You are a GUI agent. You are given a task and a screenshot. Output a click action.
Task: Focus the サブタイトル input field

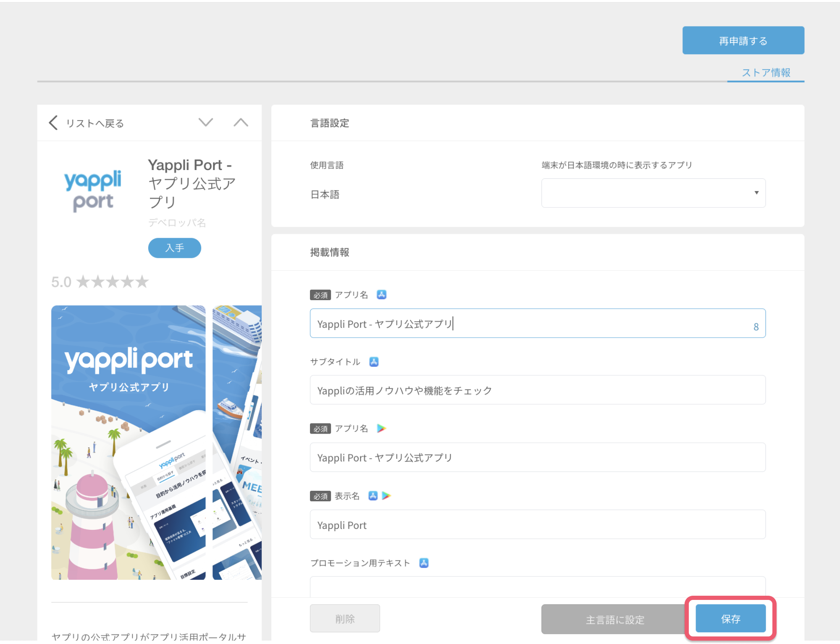point(538,390)
